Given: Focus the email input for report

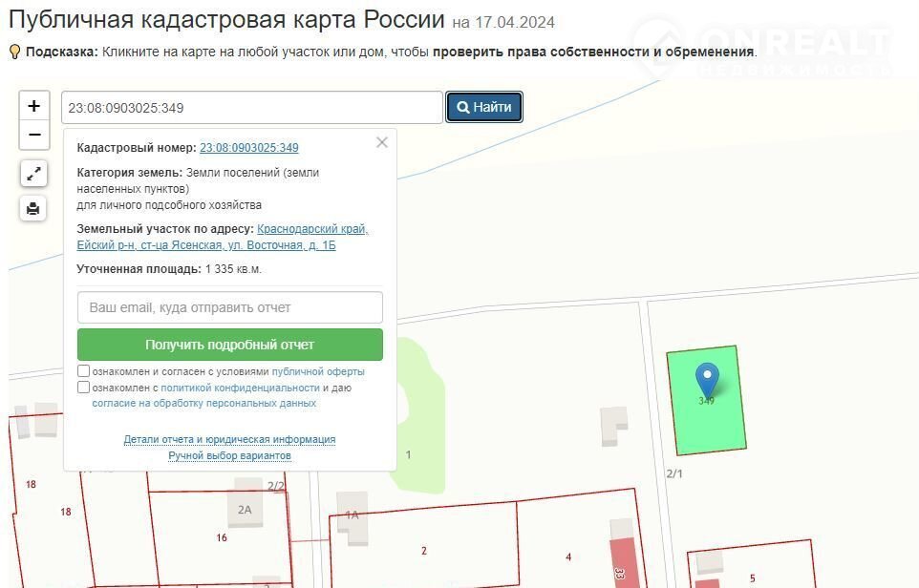Looking at the screenshot, I should (229, 307).
